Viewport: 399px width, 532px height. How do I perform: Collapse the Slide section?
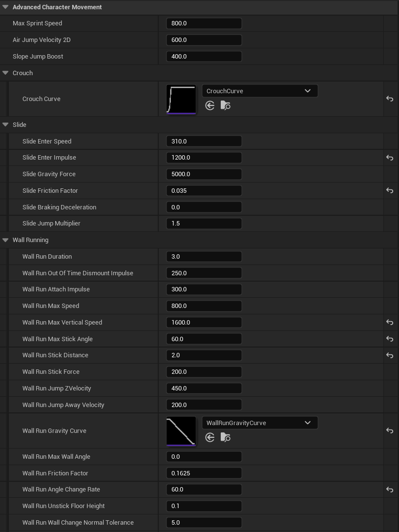(x=5, y=124)
